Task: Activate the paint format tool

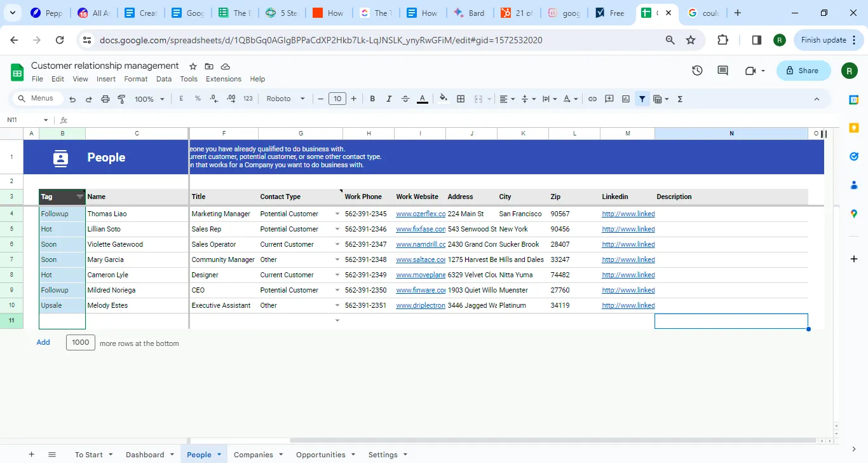Action: pos(121,99)
